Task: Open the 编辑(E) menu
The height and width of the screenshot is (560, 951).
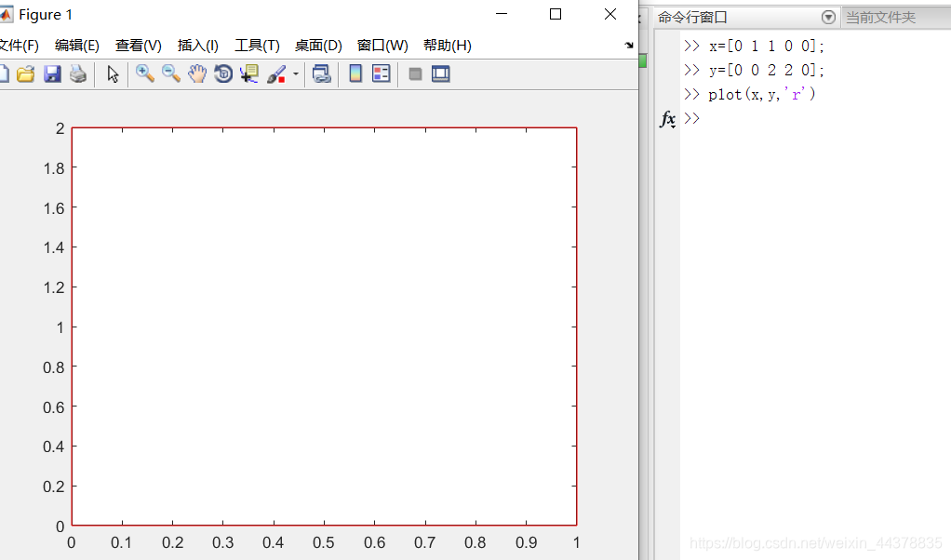Action: (77, 46)
